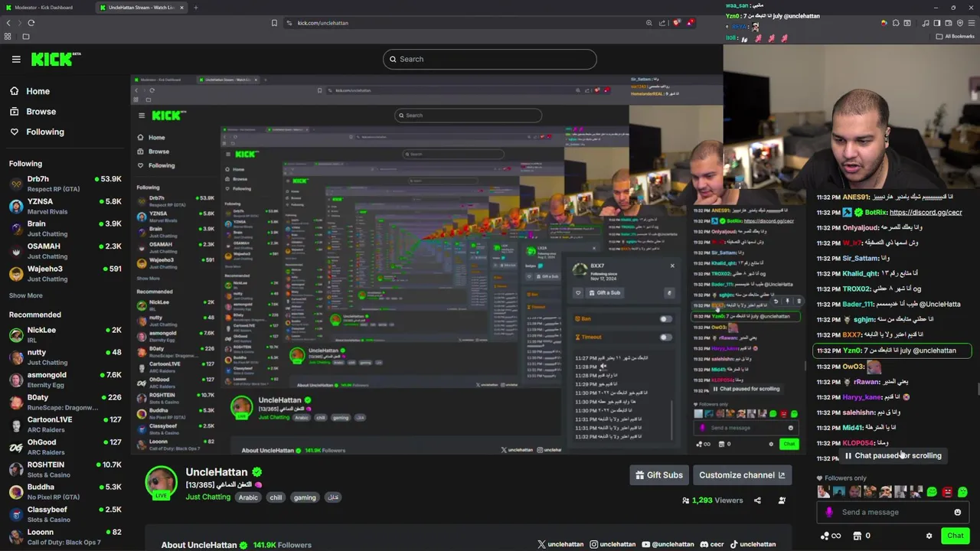Open Wajeeho3 channel in Following list
This screenshot has width=980, height=551.
pyautogui.click(x=65, y=273)
